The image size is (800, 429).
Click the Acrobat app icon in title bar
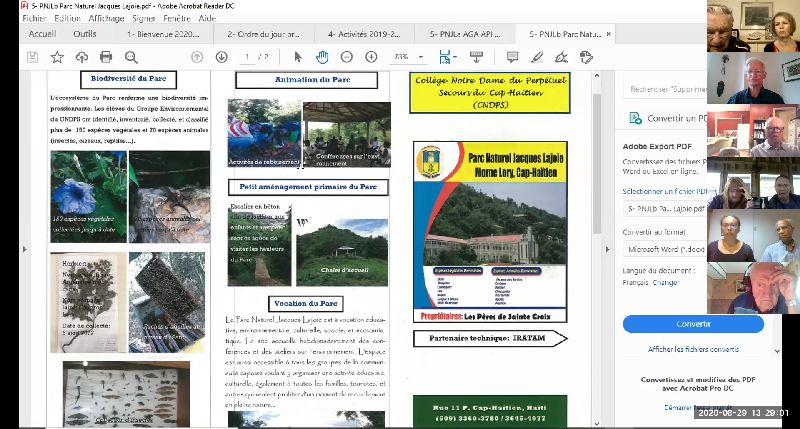(24, 6)
